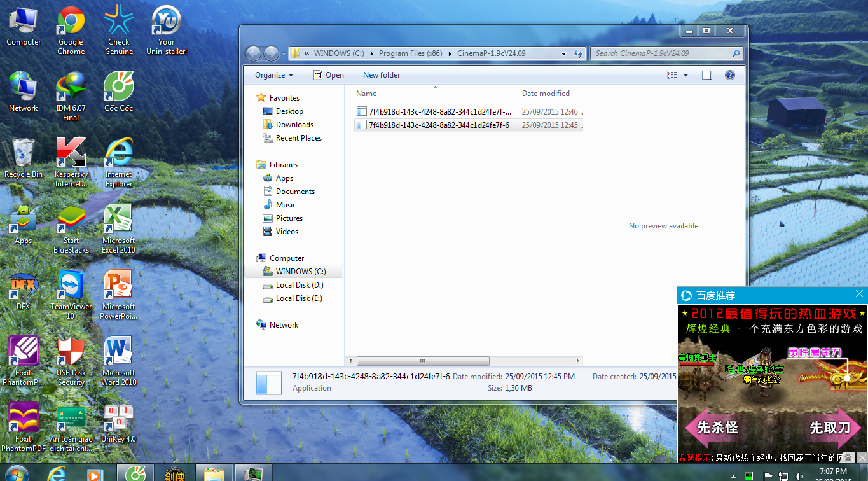Screen dimensions: 868x481
Task: Show hidden system tray icons
Action: coord(734,475)
